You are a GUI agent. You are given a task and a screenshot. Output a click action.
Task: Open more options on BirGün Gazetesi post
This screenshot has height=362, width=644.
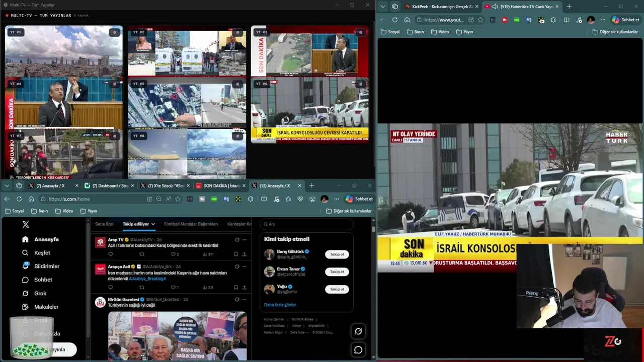pyautogui.click(x=245, y=300)
